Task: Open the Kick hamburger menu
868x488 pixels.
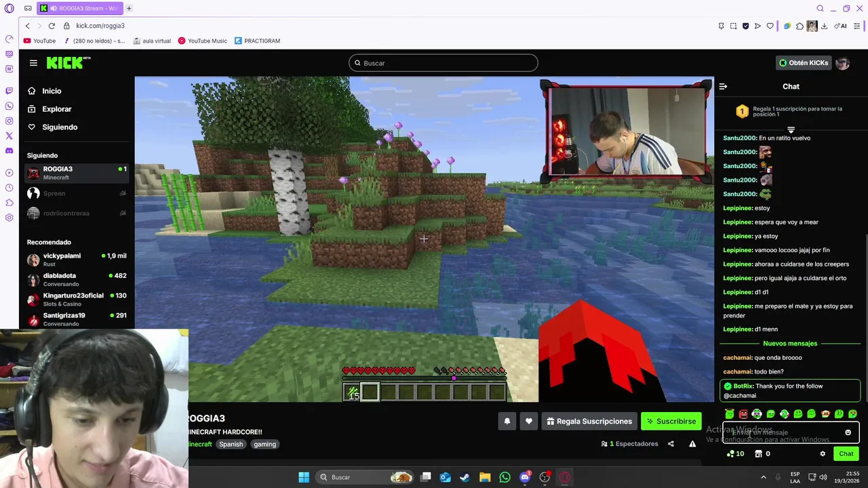Action: pos(33,63)
